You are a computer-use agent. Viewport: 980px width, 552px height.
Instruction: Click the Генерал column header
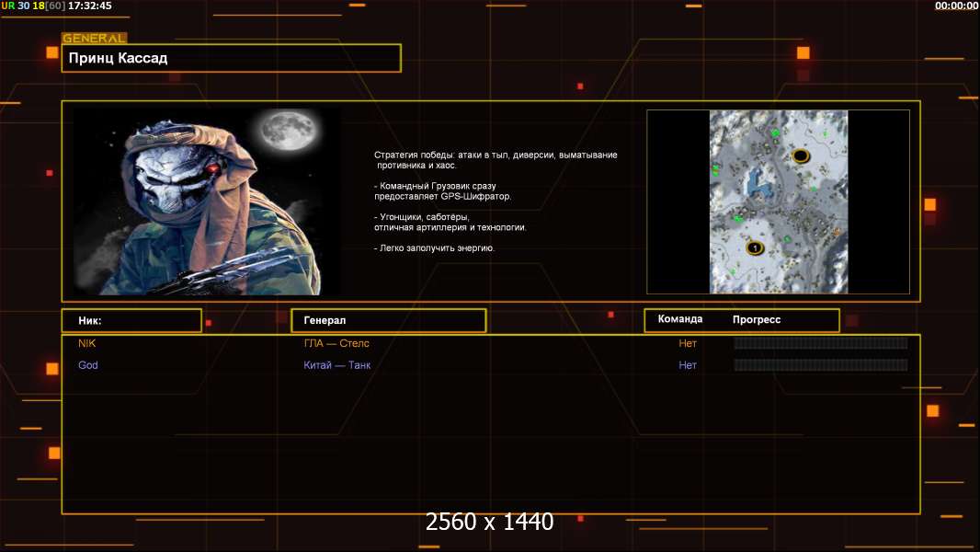(388, 320)
